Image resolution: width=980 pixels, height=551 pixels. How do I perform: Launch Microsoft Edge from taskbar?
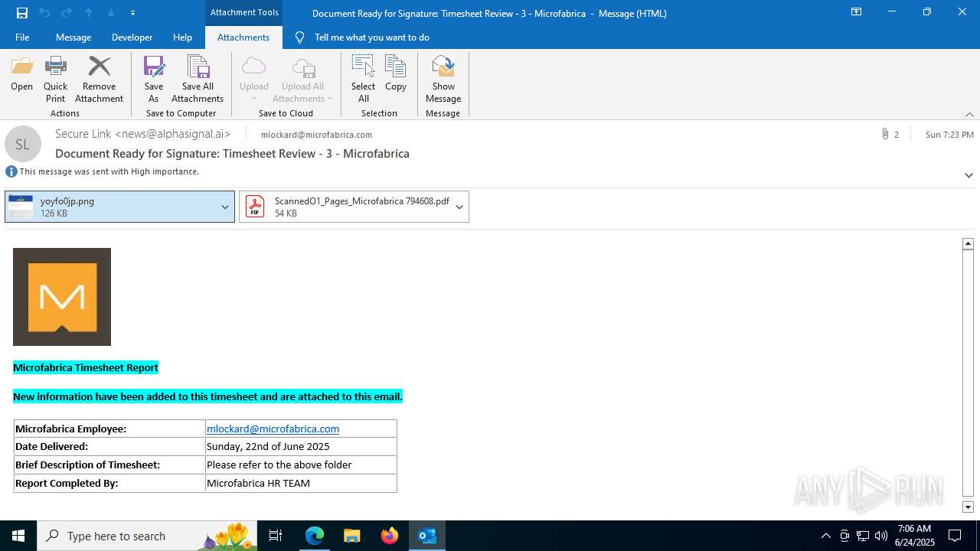click(315, 536)
